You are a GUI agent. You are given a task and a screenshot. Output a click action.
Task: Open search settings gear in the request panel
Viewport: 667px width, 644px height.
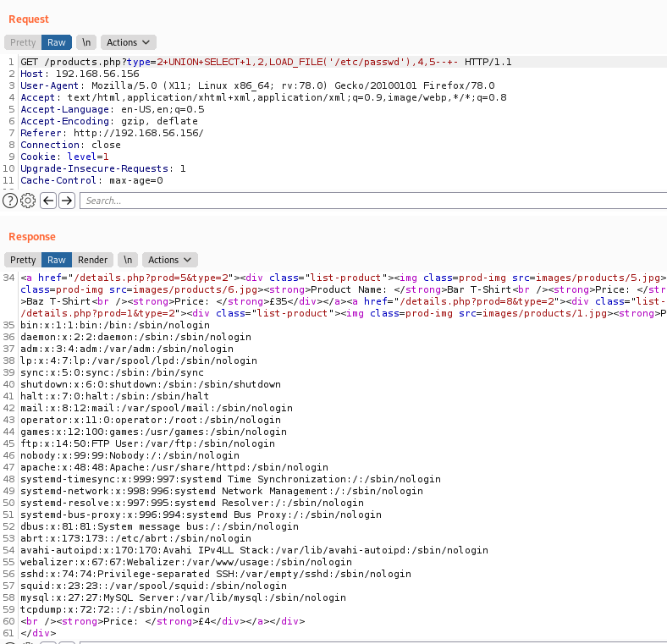28,201
